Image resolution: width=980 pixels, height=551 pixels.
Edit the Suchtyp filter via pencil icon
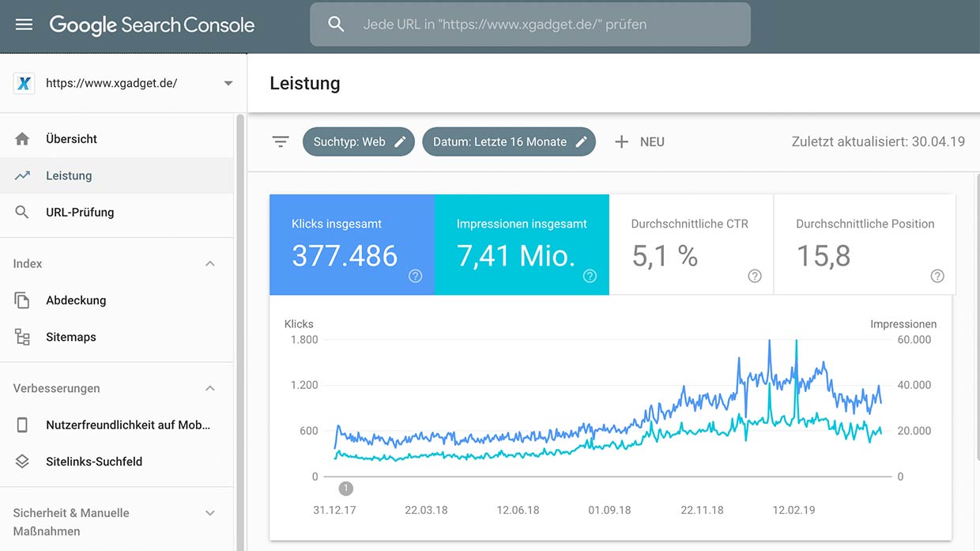point(400,142)
